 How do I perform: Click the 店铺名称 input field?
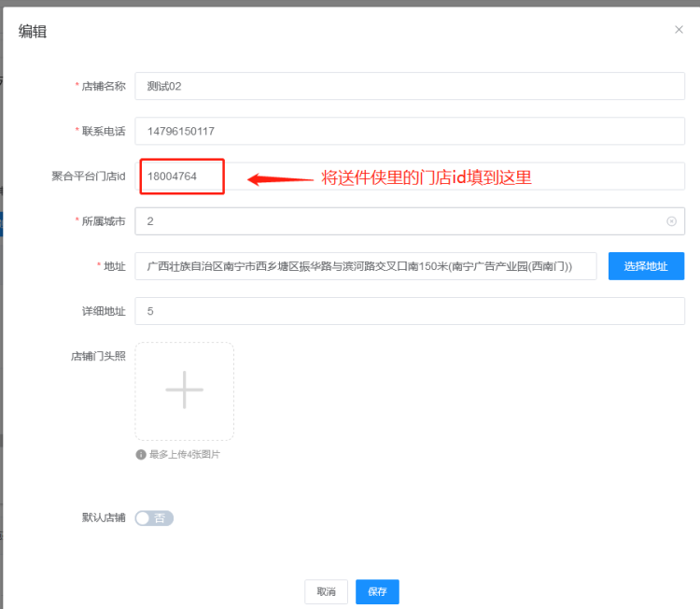coord(410,86)
